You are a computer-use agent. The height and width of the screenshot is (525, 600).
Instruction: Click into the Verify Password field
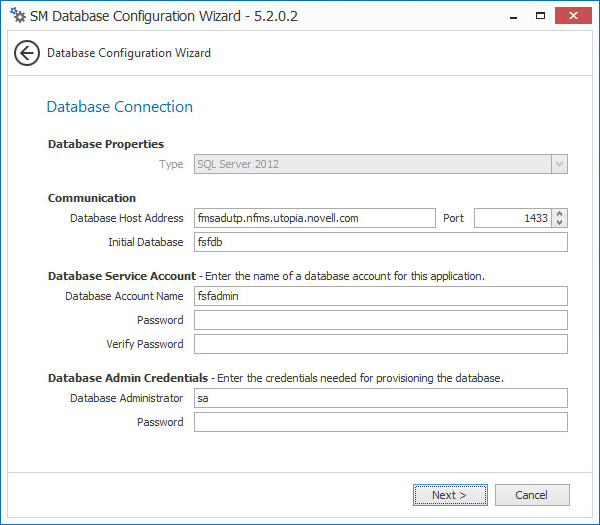tap(380, 344)
